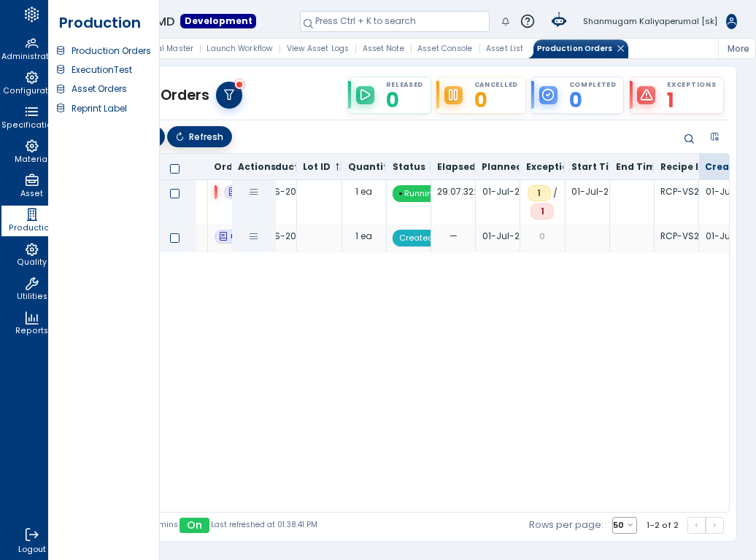Toggle the auto-refresh On switch
This screenshot has width=756, height=560.
[194, 525]
